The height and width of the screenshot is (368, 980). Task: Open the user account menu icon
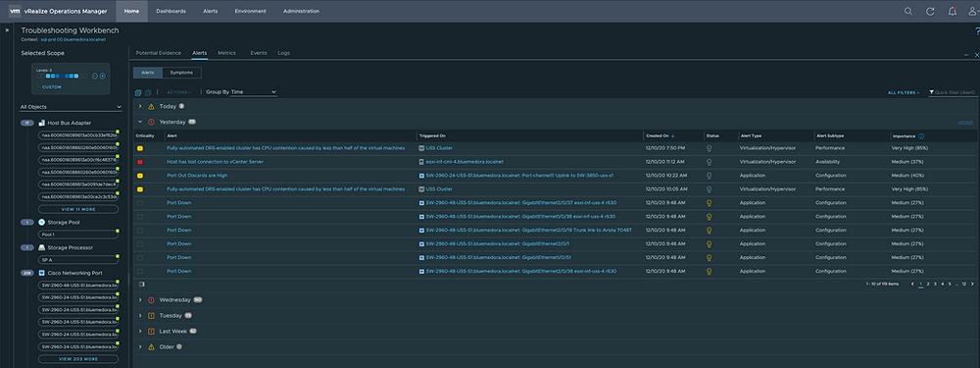tap(972, 11)
